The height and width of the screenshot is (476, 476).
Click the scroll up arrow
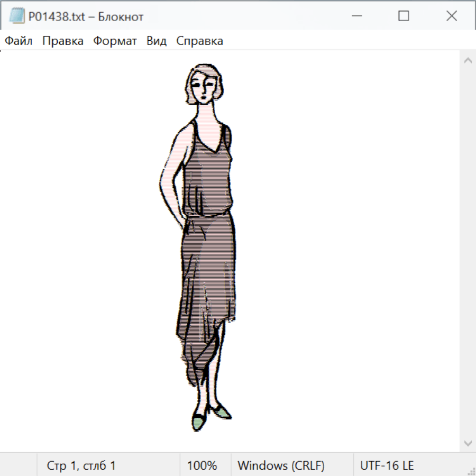click(x=468, y=61)
